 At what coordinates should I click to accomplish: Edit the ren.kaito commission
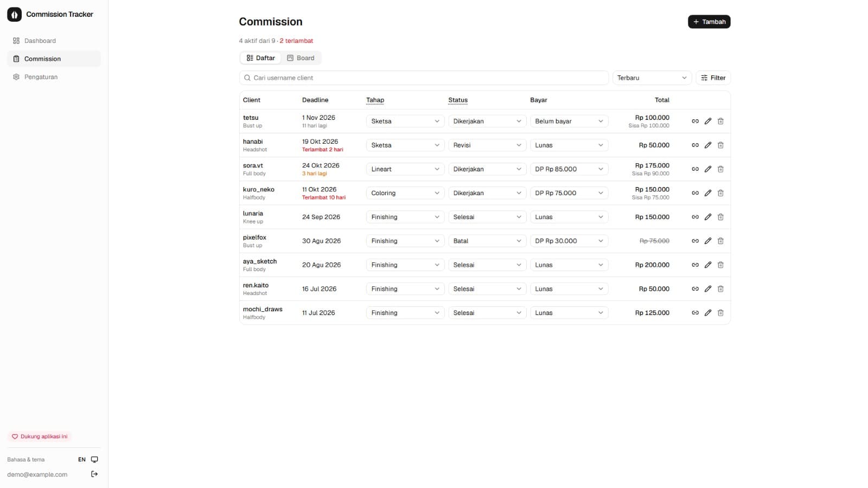[x=708, y=289]
